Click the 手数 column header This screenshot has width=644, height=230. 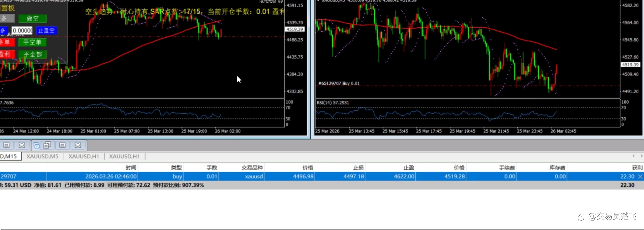point(212,168)
